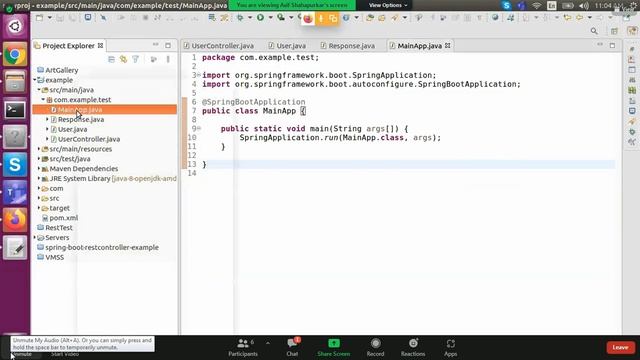Toggle Link with Editor in Project Explorer

pyautogui.click(x=123, y=60)
